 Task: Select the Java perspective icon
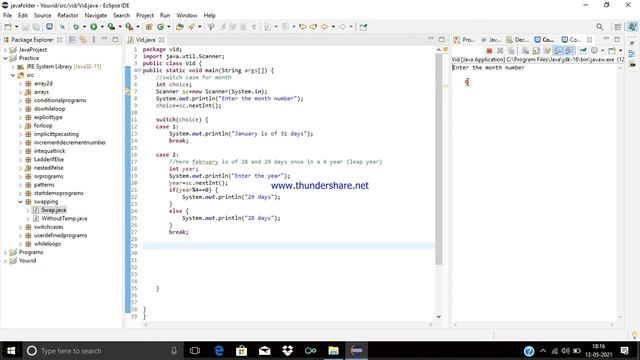tap(632, 27)
